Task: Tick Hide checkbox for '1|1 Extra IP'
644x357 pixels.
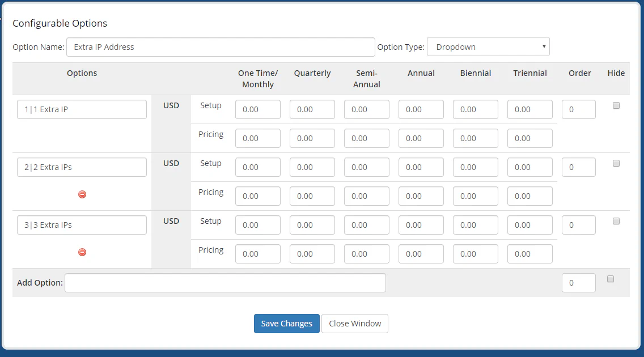Action: 616,105
